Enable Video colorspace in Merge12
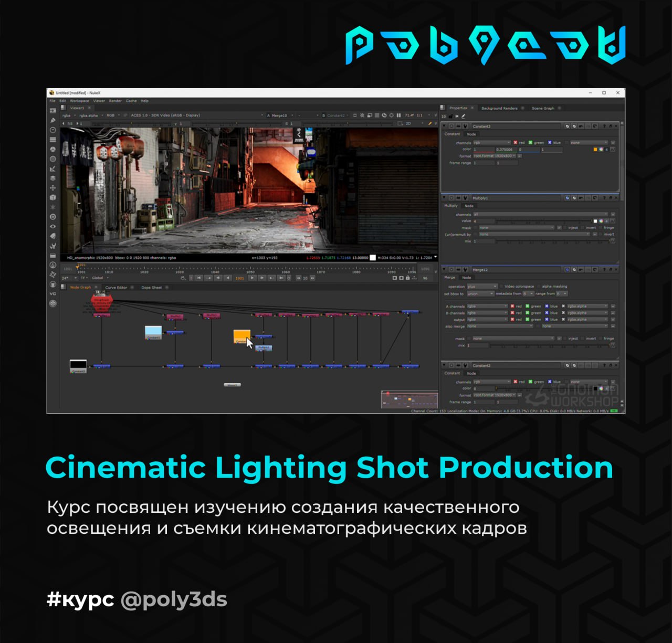This screenshot has height=643, width=672. click(x=501, y=287)
